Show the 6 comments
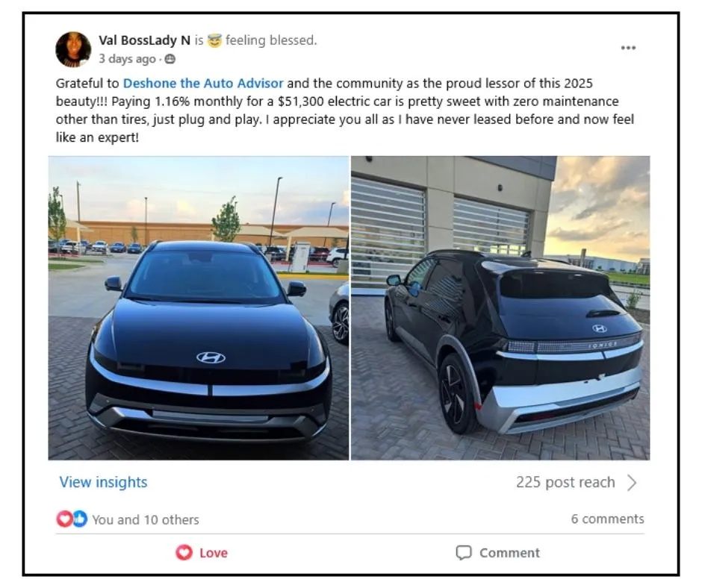This screenshot has height=588, width=702. click(608, 519)
